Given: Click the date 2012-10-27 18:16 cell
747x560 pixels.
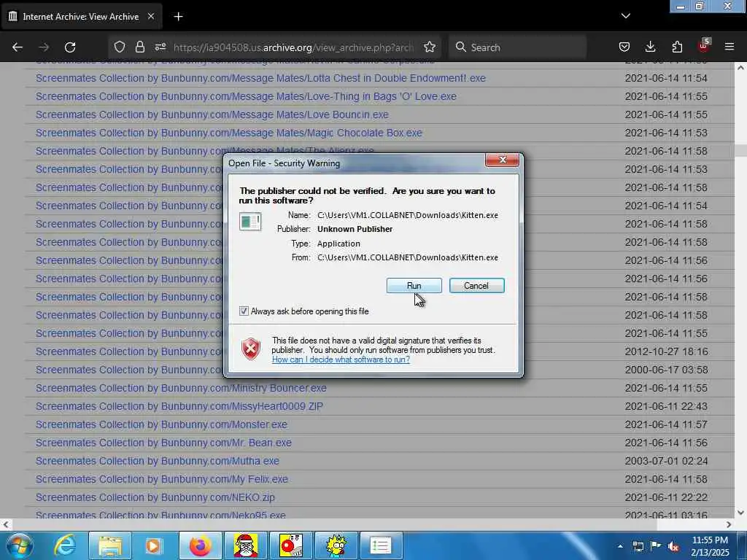Looking at the screenshot, I should tap(666, 351).
